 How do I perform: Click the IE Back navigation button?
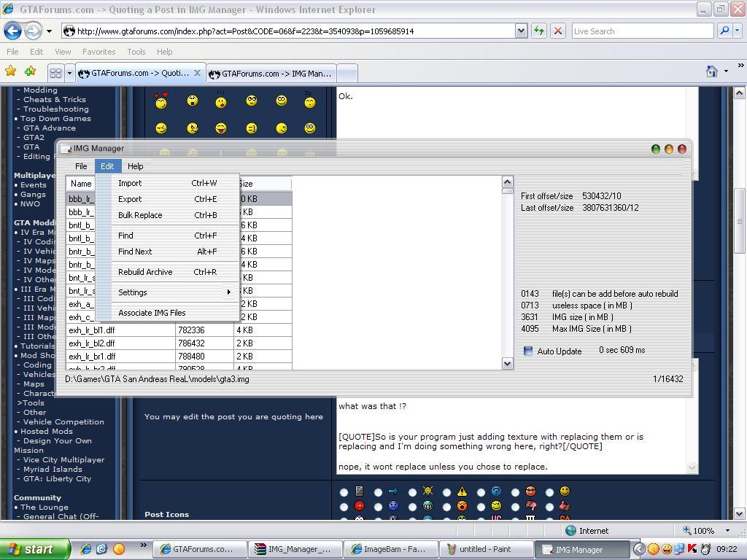[13, 31]
